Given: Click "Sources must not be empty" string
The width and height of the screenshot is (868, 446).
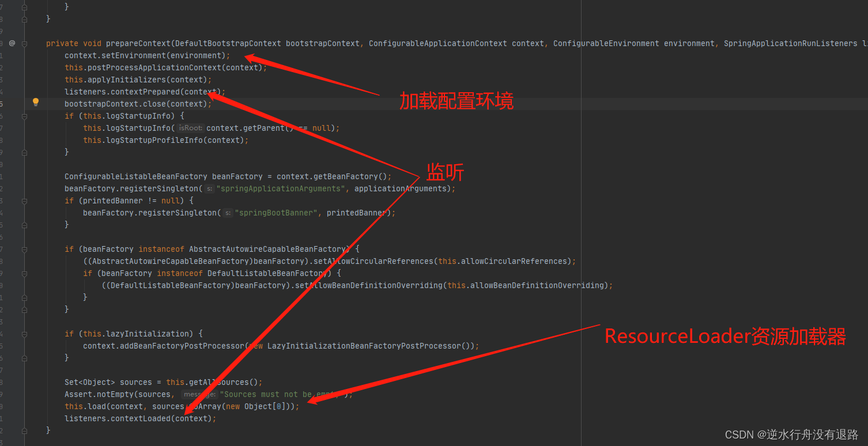Looking at the screenshot, I should (x=281, y=394).
